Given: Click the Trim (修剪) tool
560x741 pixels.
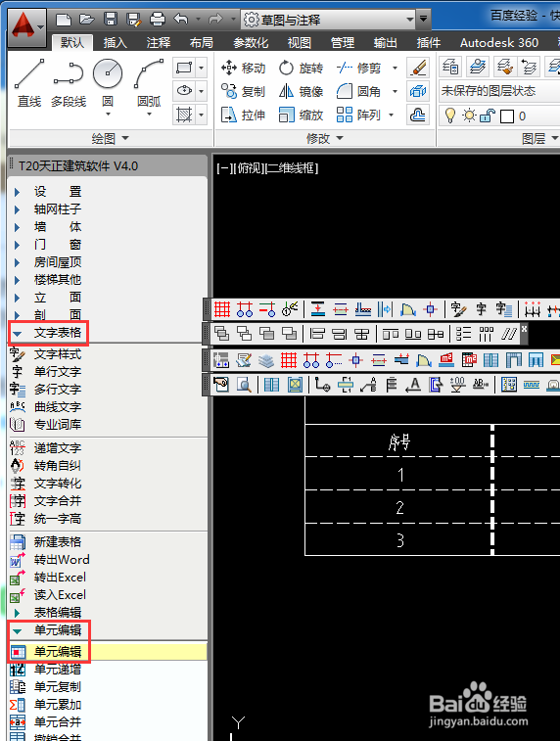Looking at the screenshot, I should pyautogui.click(x=358, y=69).
